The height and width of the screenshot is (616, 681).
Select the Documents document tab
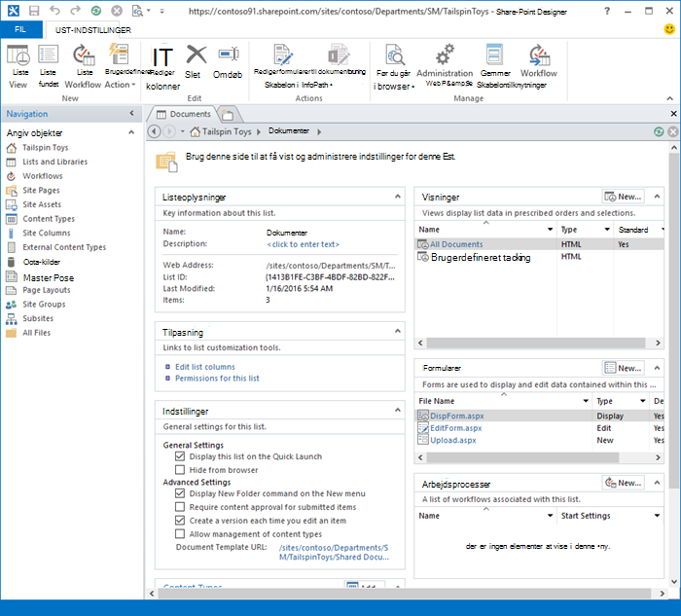click(183, 114)
